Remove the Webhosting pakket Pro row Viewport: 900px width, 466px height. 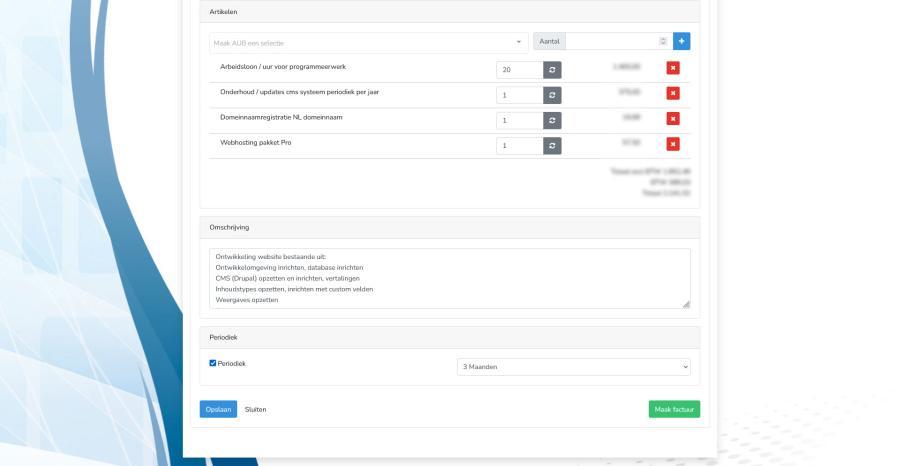tap(674, 145)
